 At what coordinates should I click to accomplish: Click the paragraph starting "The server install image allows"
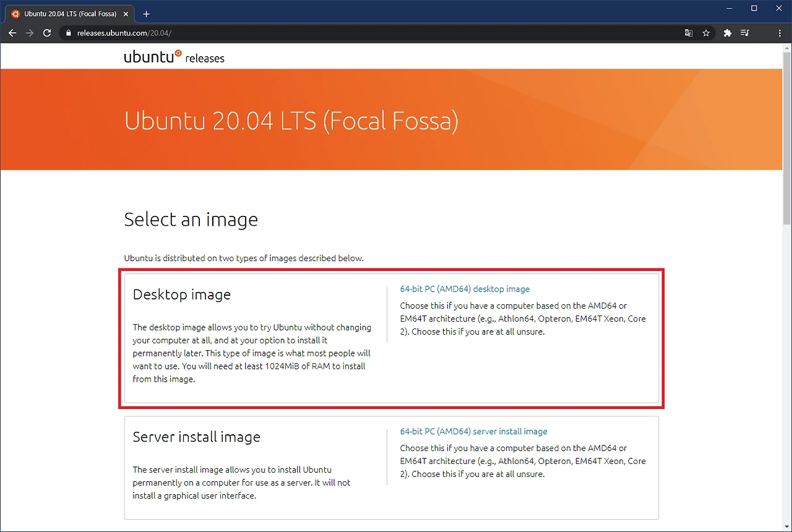pyautogui.click(x=241, y=483)
